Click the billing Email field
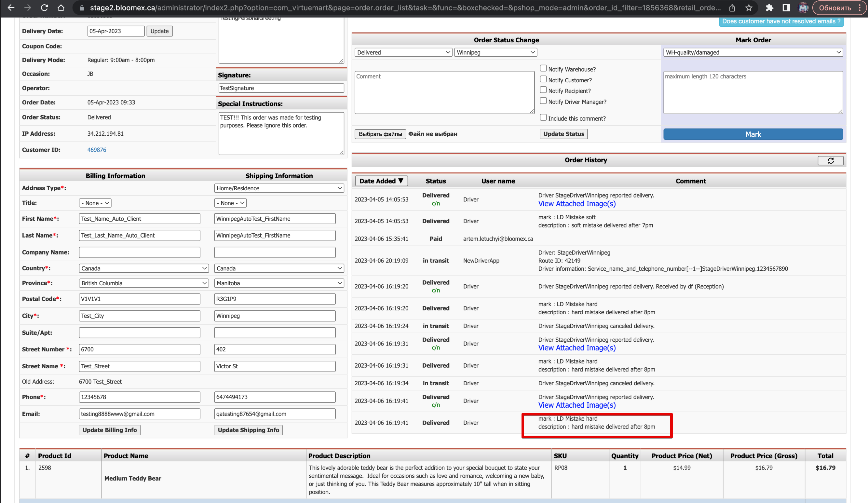Screen dimensions: 868x503 (140, 414)
